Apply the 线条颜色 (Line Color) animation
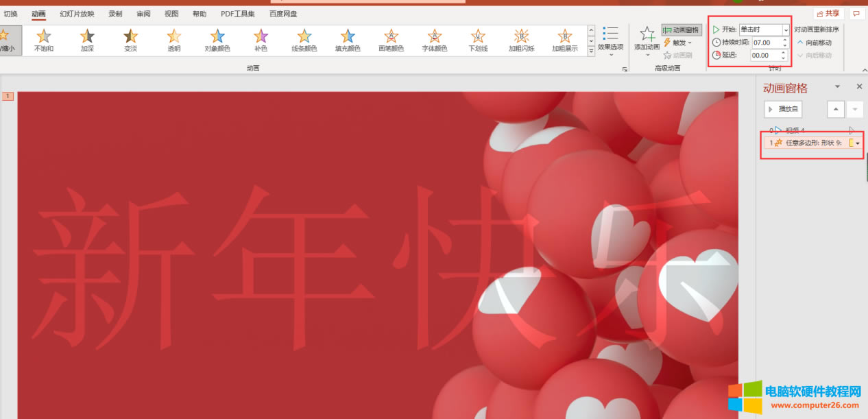 click(x=304, y=40)
